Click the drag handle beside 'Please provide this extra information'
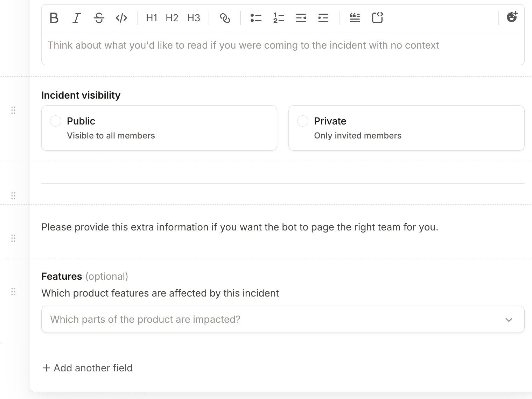The image size is (532, 399). [13, 238]
